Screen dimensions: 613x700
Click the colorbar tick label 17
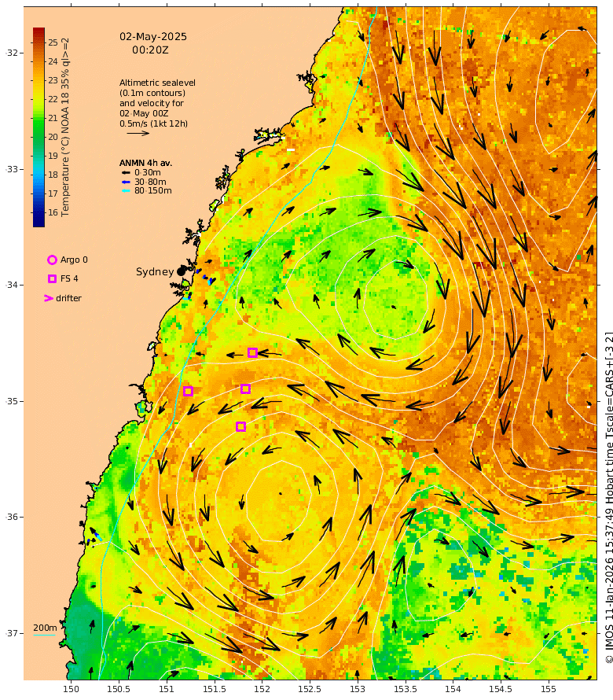(53, 193)
